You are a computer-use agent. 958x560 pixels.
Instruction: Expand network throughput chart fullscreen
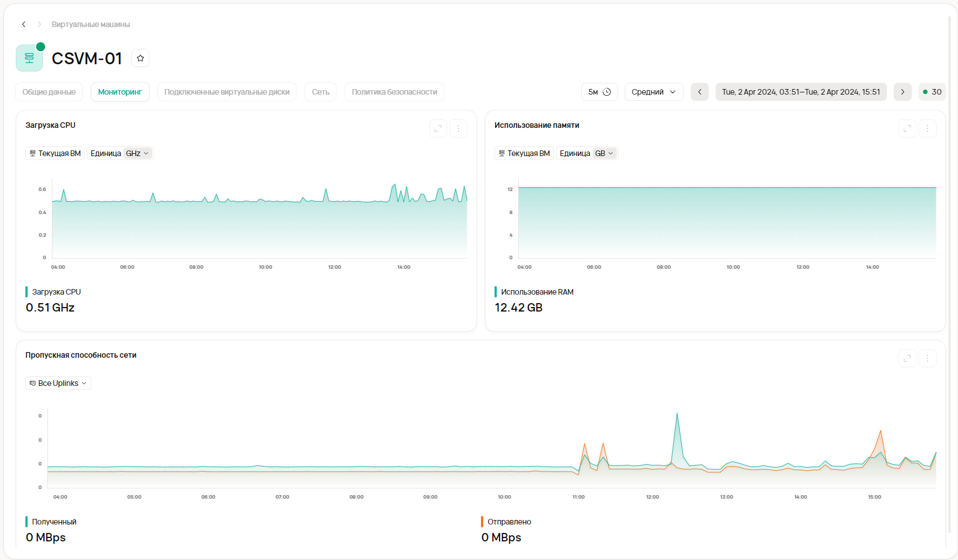point(907,358)
